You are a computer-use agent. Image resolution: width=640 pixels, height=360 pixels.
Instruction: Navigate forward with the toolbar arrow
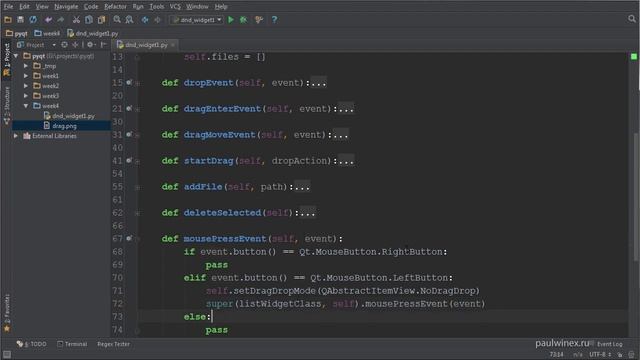point(158,20)
